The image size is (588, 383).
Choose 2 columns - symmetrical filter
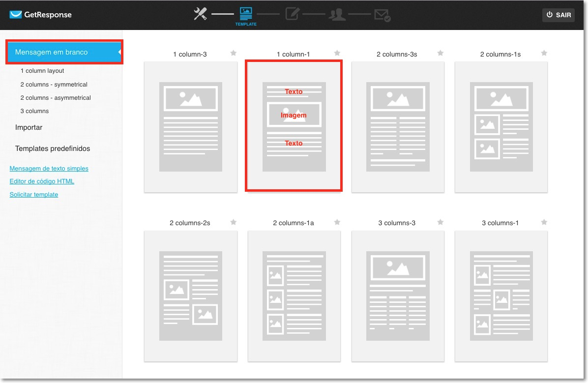coord(54,85)
